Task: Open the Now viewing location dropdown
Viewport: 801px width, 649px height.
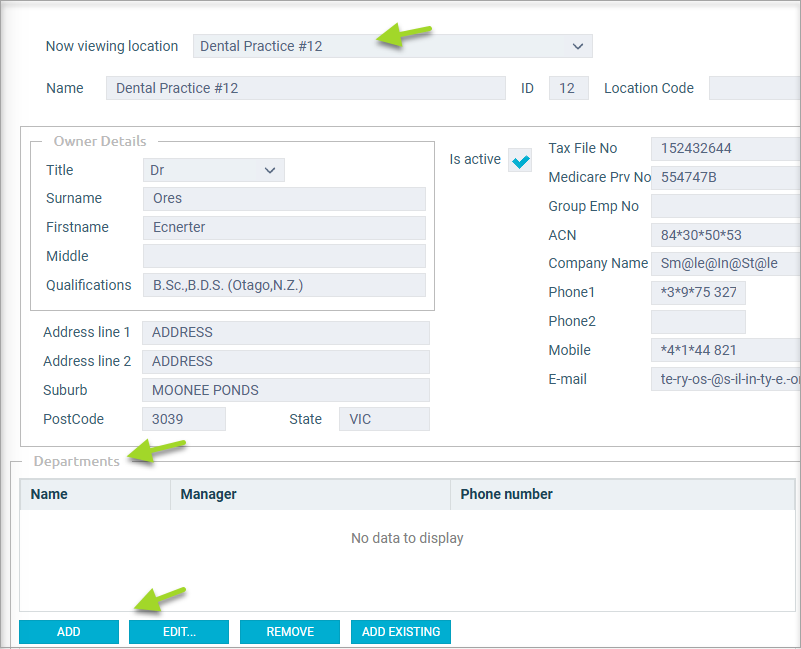Action: [391, 46]
